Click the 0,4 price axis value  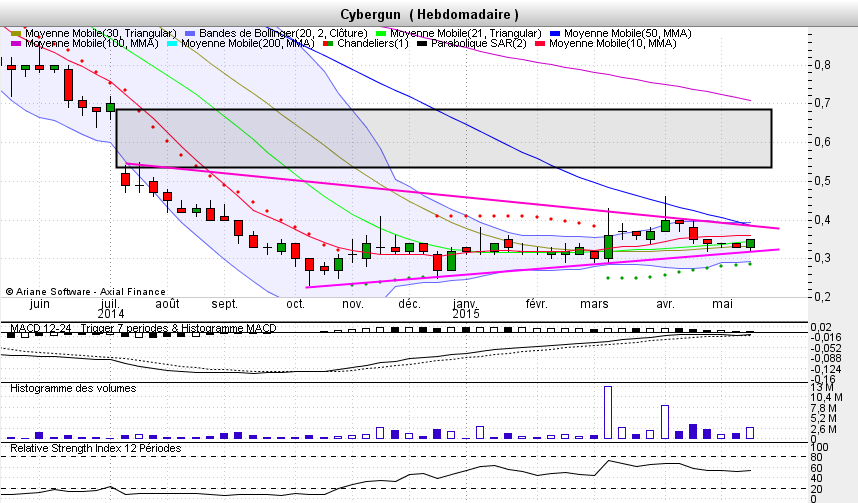[822, 219]
